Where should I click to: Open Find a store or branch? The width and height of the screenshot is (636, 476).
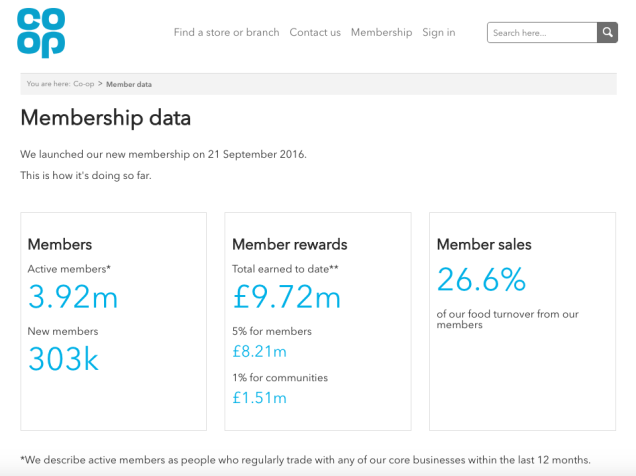click(226, 32)
